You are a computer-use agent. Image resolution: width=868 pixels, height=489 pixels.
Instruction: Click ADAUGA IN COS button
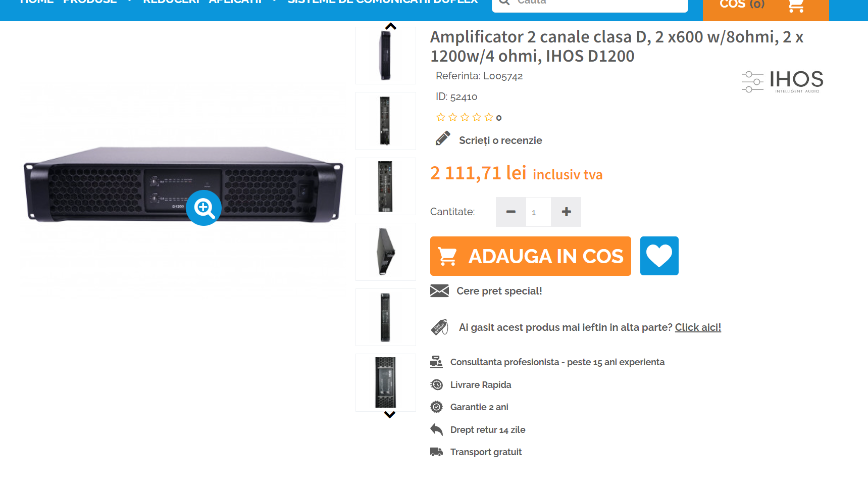(531, 256)
